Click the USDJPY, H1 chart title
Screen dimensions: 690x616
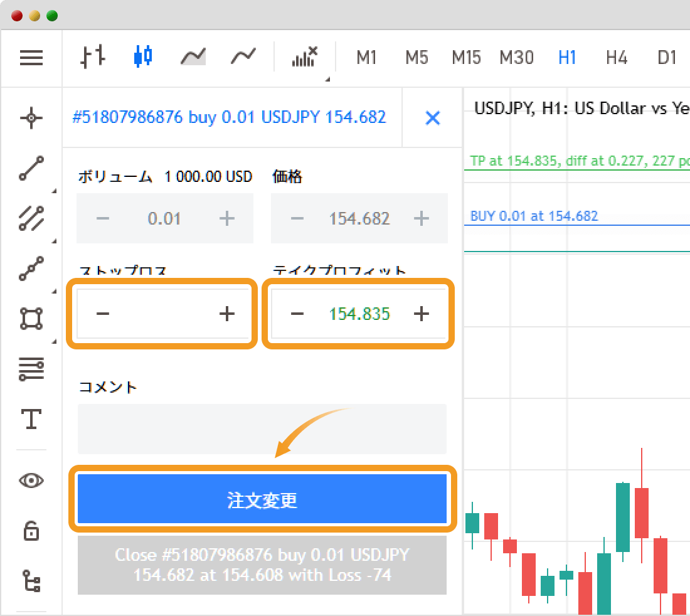(581, 109)
